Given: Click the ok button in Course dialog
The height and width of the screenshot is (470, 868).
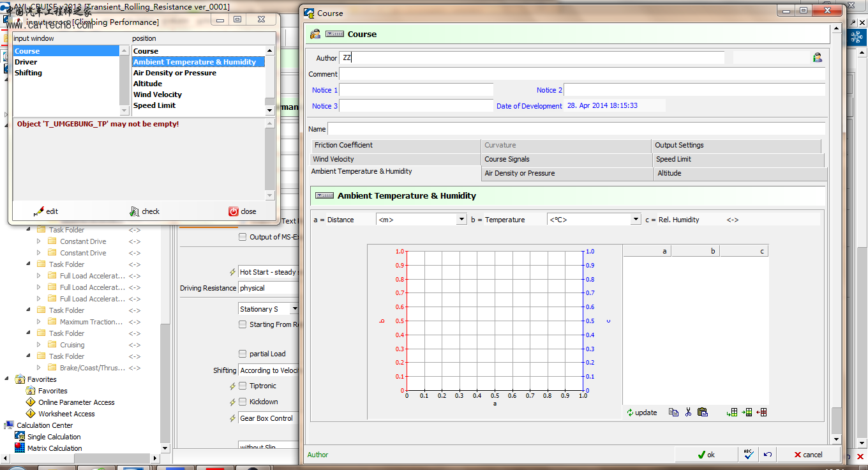Looking at the screenshot, I should coord(706,455).
